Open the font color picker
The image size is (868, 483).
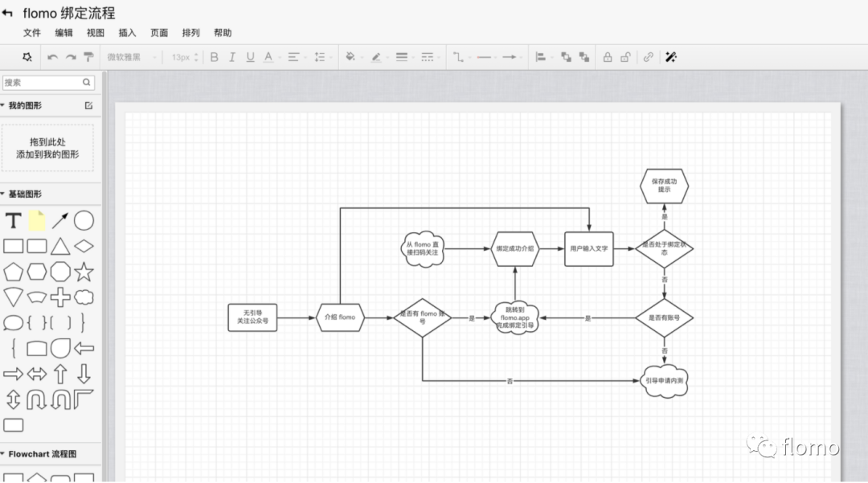click(x=271, y=57)
